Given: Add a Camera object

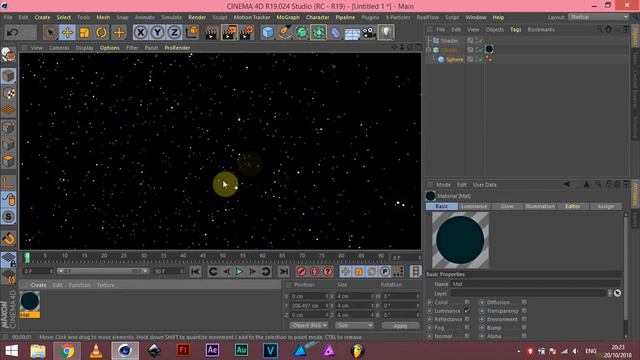Looking at the screenshot, I should pos(369,33).
